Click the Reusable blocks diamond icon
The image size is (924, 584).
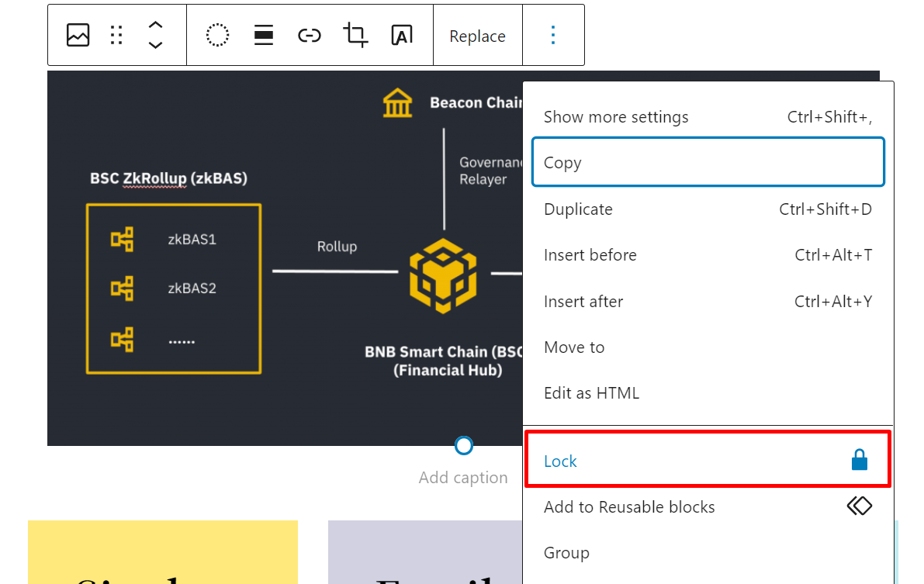click(x=859, y=506)
